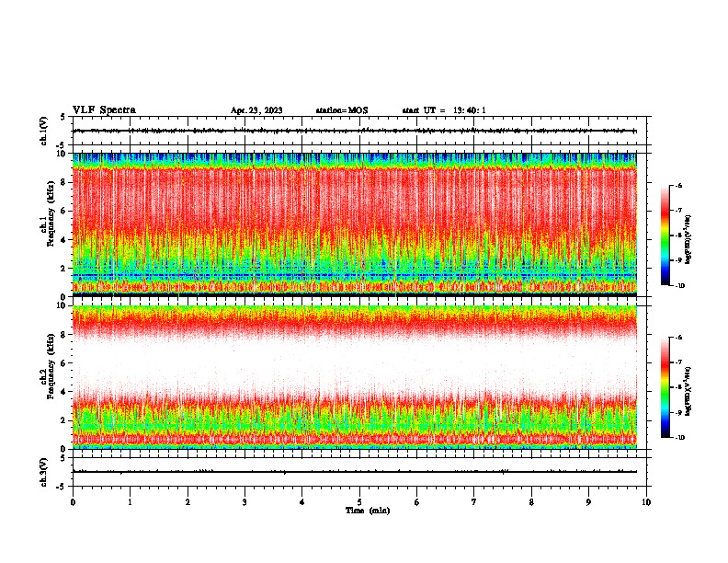Click the ch.1 spectrogram panel
The image size is (728, 563).
point(355,224)
